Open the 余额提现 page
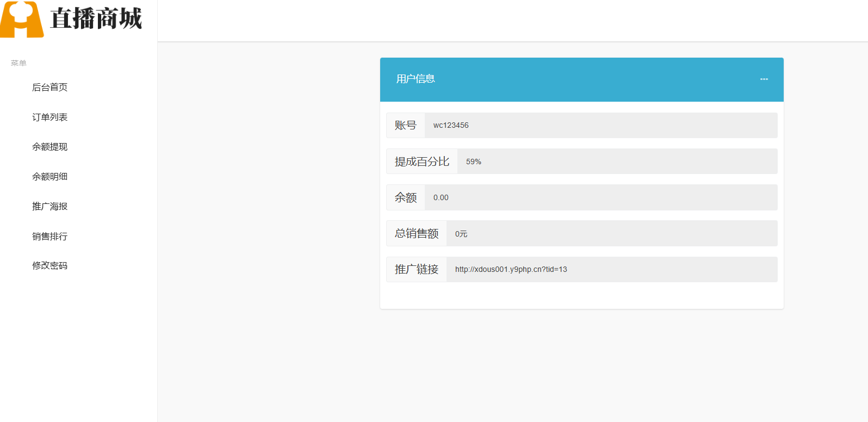868x422 pixels. pos(49,147)
